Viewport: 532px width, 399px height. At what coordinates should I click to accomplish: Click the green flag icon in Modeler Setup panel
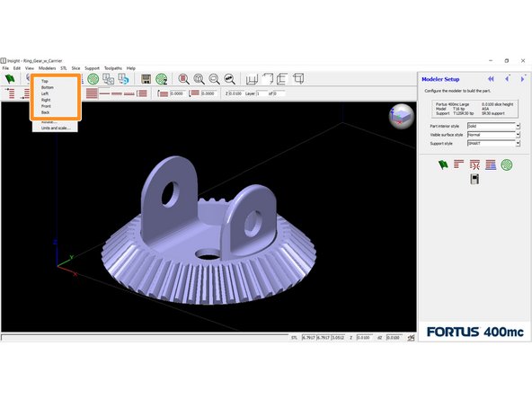coord(443,164)
